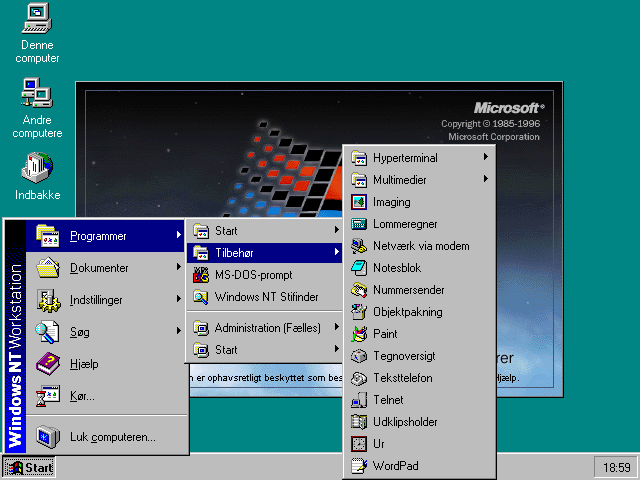Click the Start button on taskbar
The image size is (640, 480).
tap(29, 467)
